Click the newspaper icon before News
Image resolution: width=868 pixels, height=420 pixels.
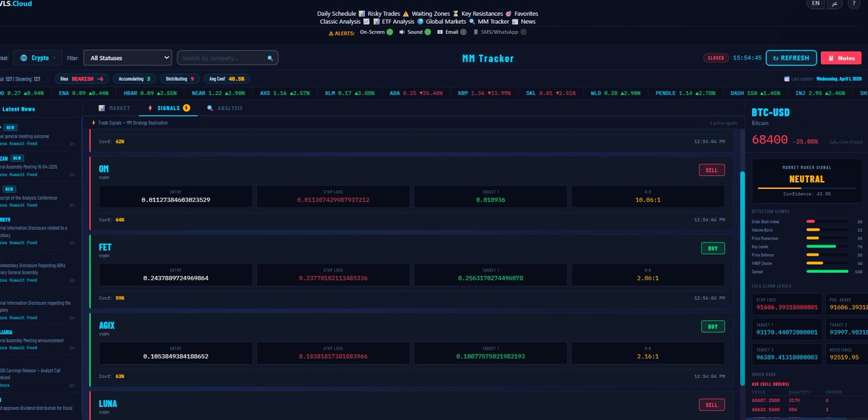click(x=515, y=22)
